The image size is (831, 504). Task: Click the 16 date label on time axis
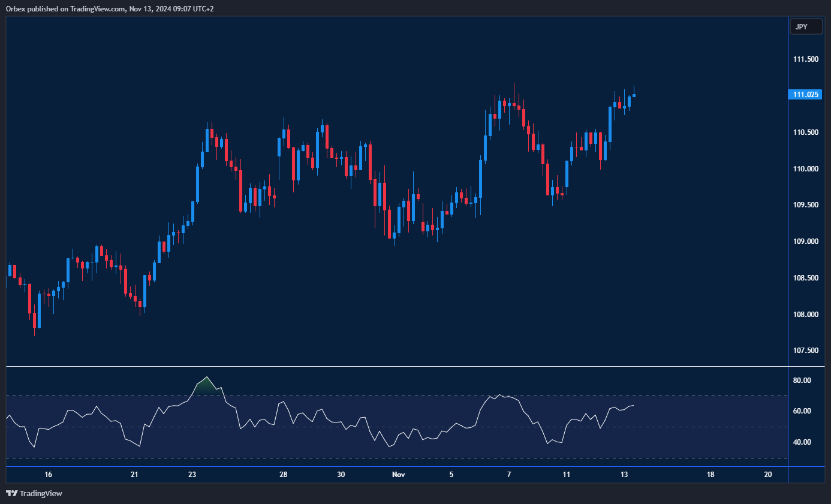pyautogui.click(x=49, y=475)
